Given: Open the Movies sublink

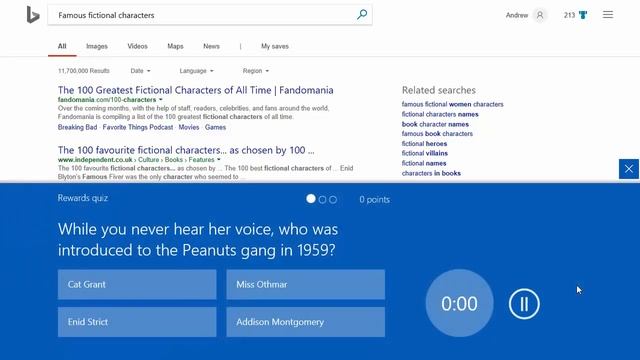Looking at the screenshot, I should [x=189, y=127].
